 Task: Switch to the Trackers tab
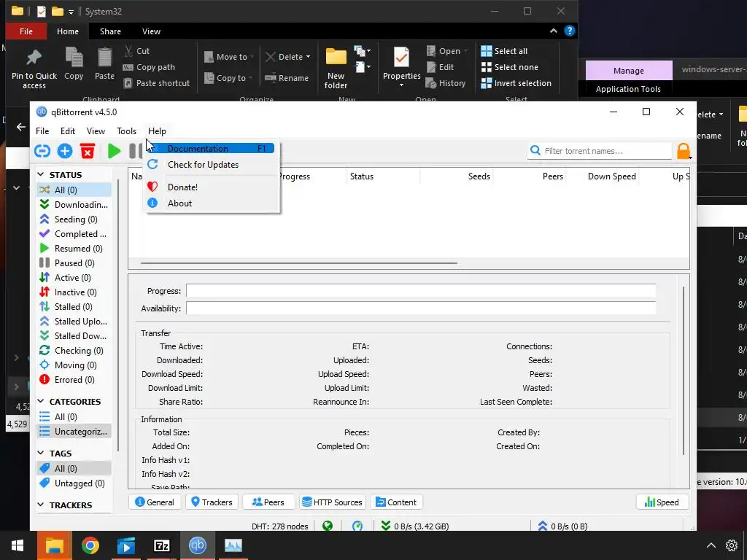[212, 502]
